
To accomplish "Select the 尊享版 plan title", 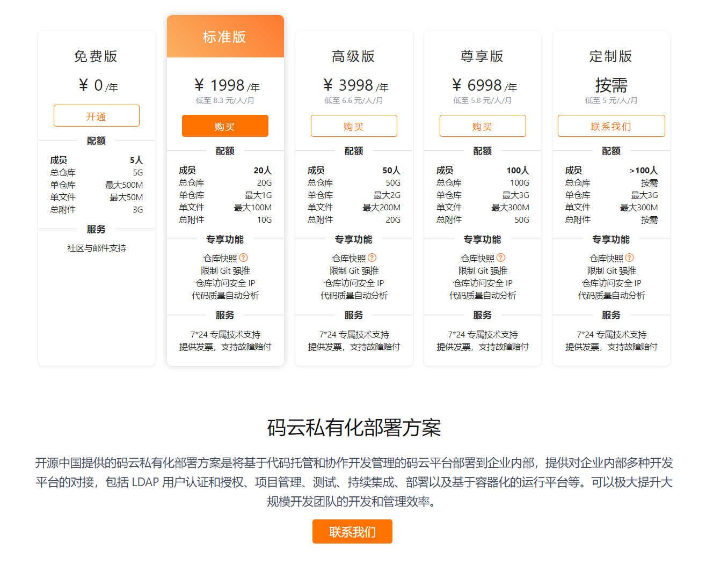I will [x=483, y=56].
